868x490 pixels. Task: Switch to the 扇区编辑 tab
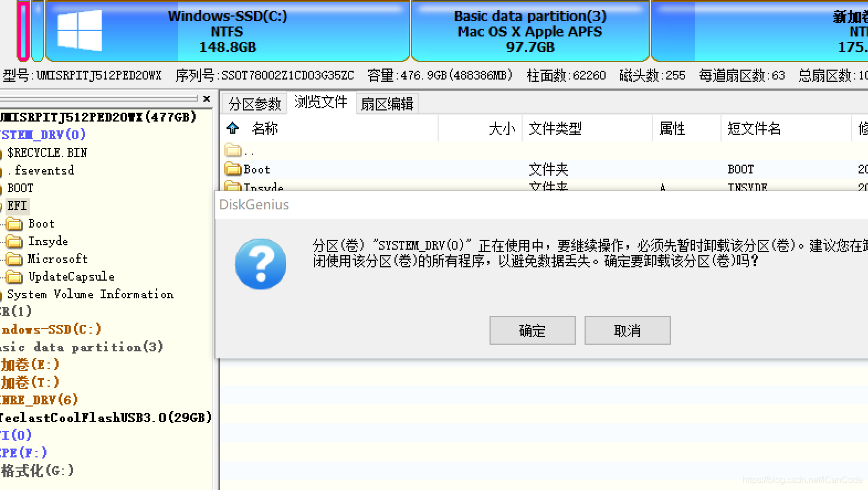click(x=387, y=104)
